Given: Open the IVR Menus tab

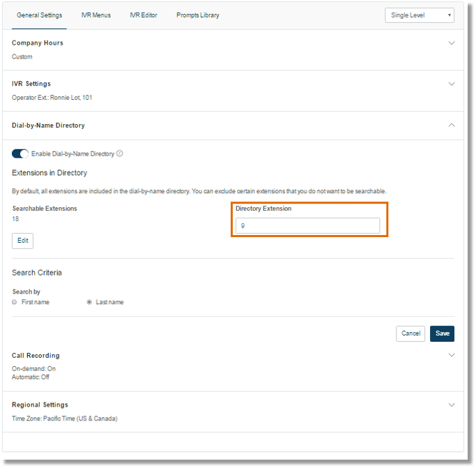Looking at the screenshot, I should click(96, 15).
